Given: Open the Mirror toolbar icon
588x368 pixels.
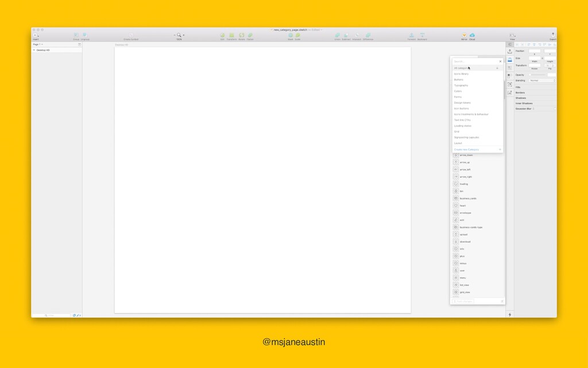Looking at the screenshot, I should (x=464, y=35).
